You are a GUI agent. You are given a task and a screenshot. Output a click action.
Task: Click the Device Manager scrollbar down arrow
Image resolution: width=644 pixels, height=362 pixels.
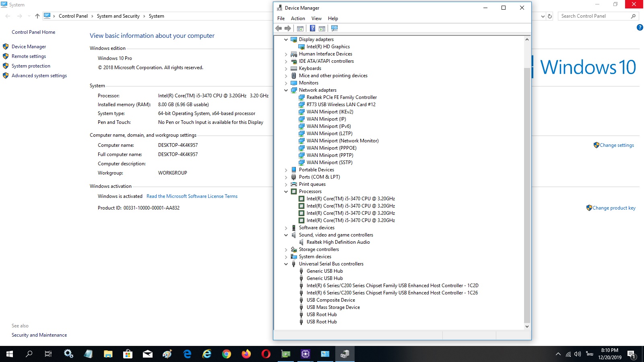[527, 326]
